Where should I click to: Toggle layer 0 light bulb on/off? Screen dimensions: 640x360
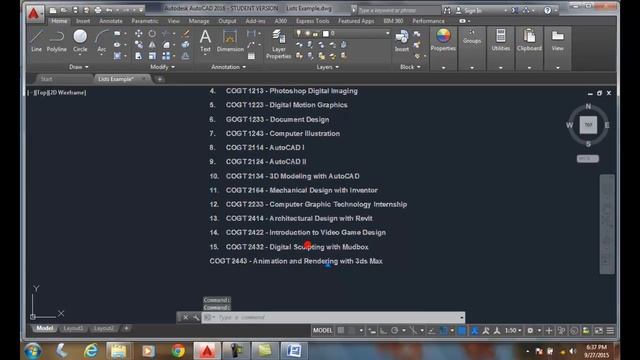coord(298,33)
